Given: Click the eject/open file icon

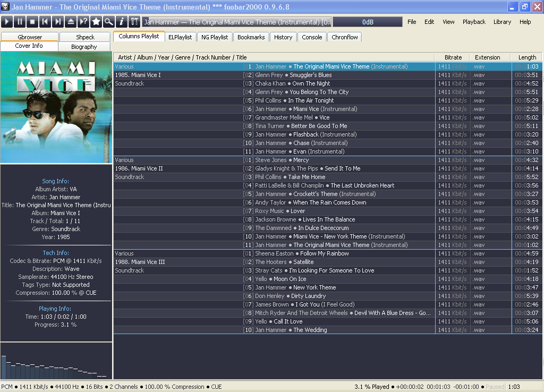Looking at the screenshot, I should (71, 22).
